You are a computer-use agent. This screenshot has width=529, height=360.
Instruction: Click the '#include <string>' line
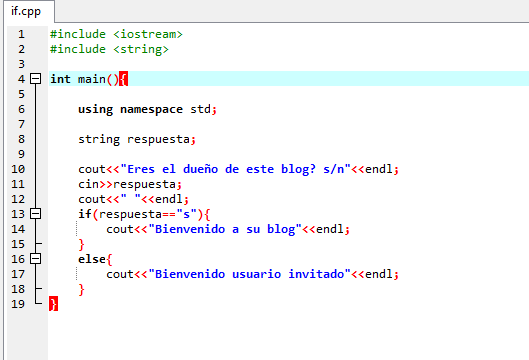coord(109,50)
